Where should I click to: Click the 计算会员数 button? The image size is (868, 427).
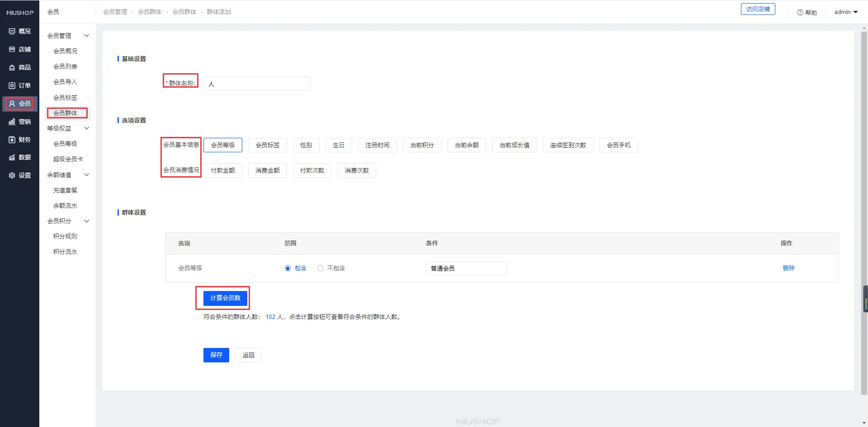point(225,298)
